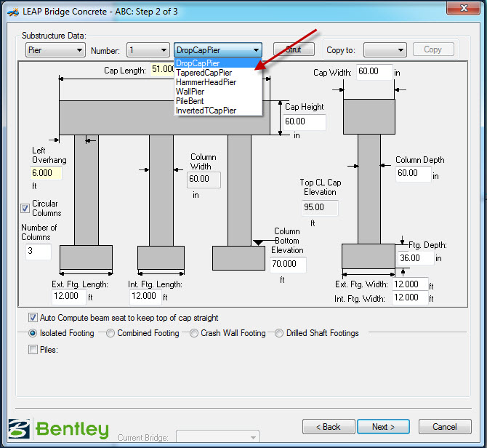Click the Cancel button
Viewport: 487px width, 448px height.
[445, 427]
